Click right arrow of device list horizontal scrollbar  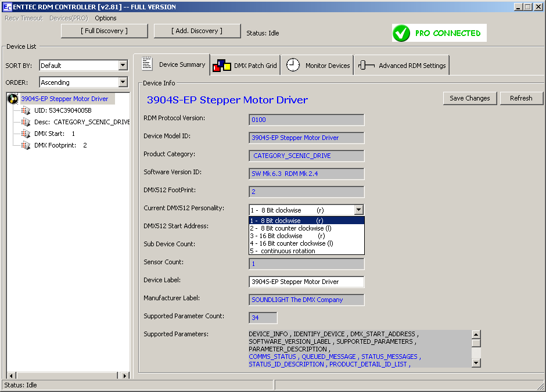point(125,376)
